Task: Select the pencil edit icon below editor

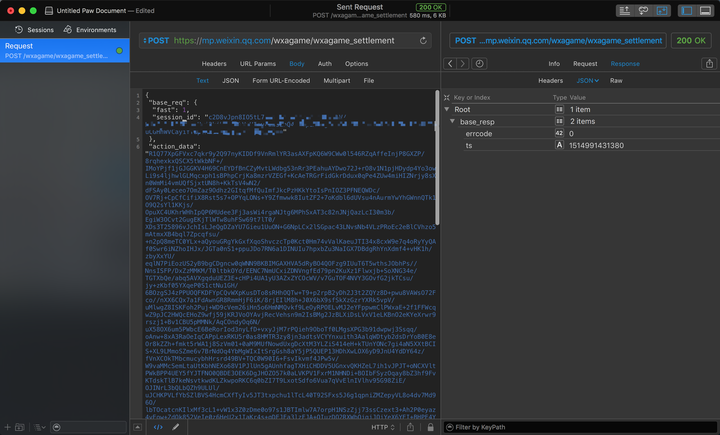Action: [175, 427]
